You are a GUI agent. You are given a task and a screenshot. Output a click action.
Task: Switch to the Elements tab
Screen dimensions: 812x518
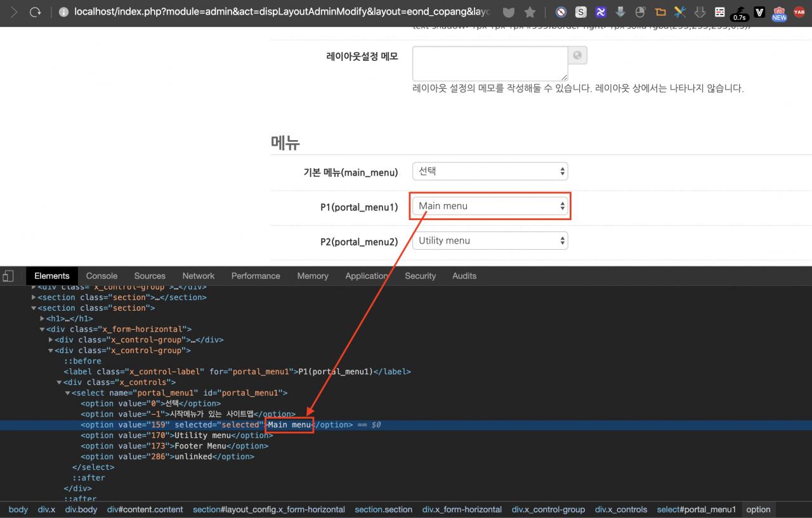52,276
